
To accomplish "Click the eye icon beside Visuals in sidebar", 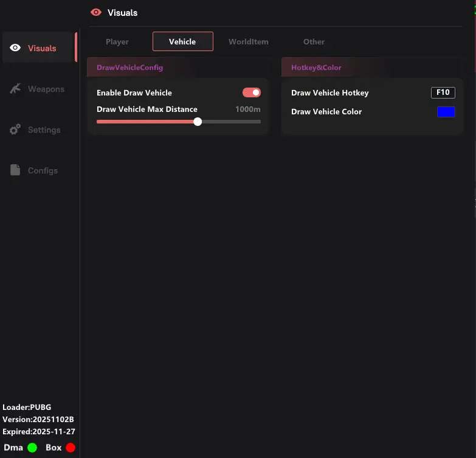I will click(15, 48).
